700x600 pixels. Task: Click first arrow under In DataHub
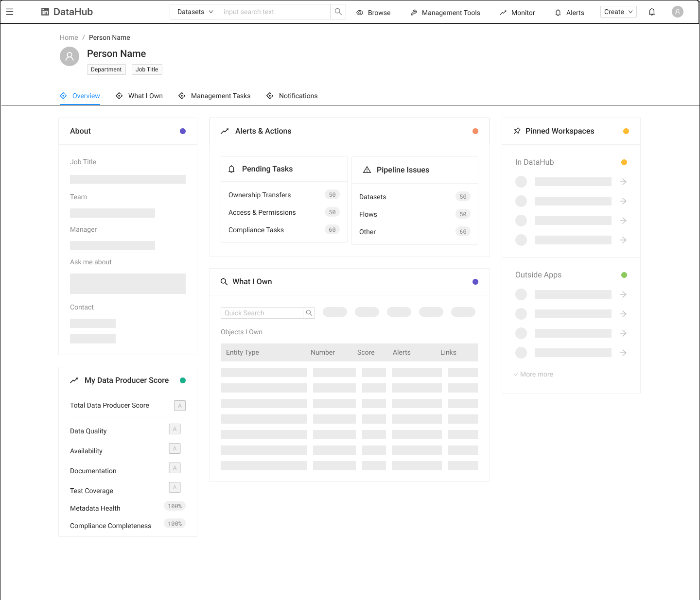click(x=623, y=182)
